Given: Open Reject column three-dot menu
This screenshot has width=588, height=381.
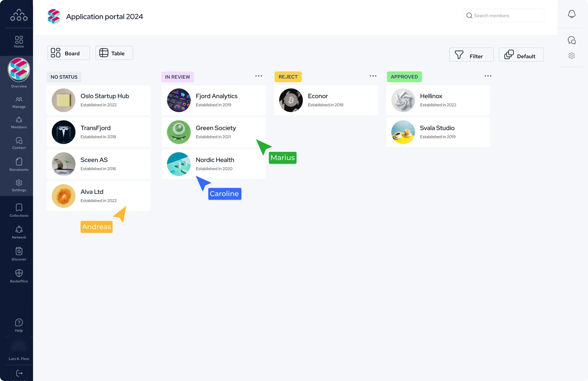Looking at the screenshot, I should coord(373,76).
